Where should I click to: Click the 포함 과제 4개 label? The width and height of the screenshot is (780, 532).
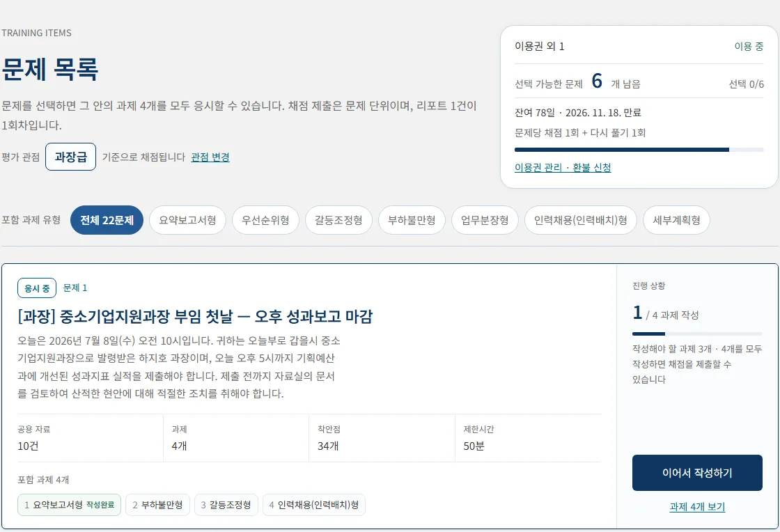tap(43, 480)
